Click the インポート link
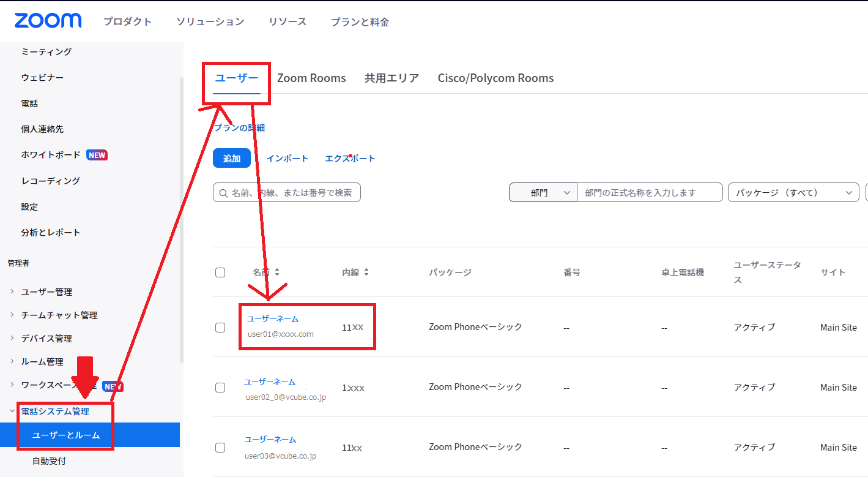The width and height of the screenshot is (868, 477). click(287, 158)
